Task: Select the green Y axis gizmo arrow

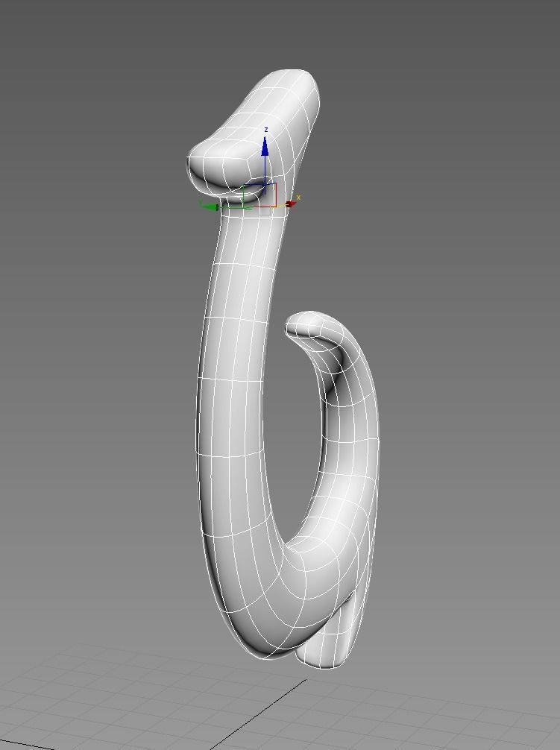Action: [x=210, y=207]
